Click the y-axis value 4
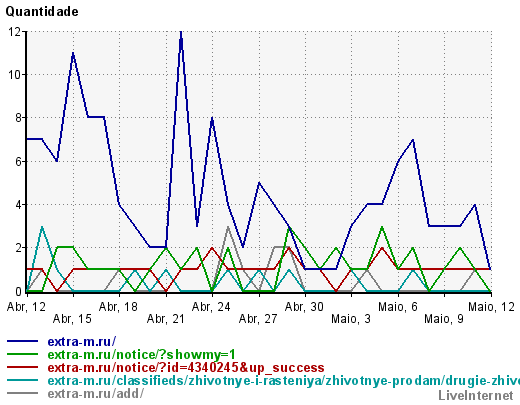This screenshot has width=520, height=405. (18, 205)
